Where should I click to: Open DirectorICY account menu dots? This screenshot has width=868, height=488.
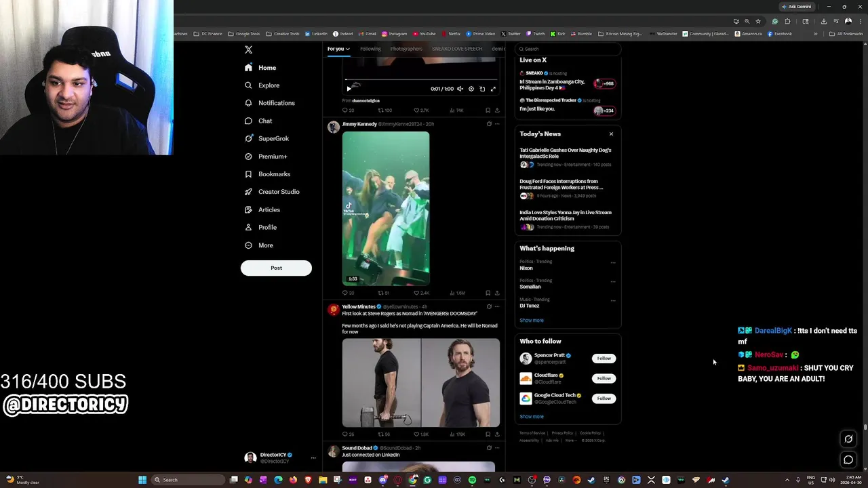[313, 458]
